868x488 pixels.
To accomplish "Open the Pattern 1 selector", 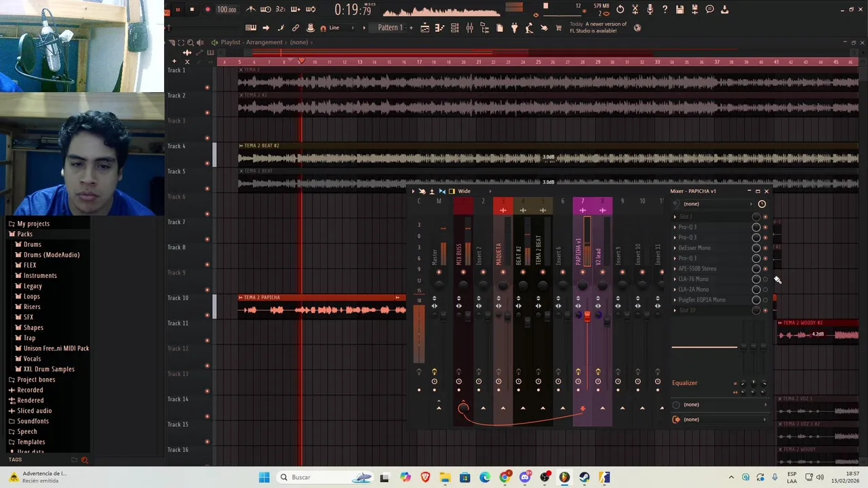I will (x=390, y=28).
